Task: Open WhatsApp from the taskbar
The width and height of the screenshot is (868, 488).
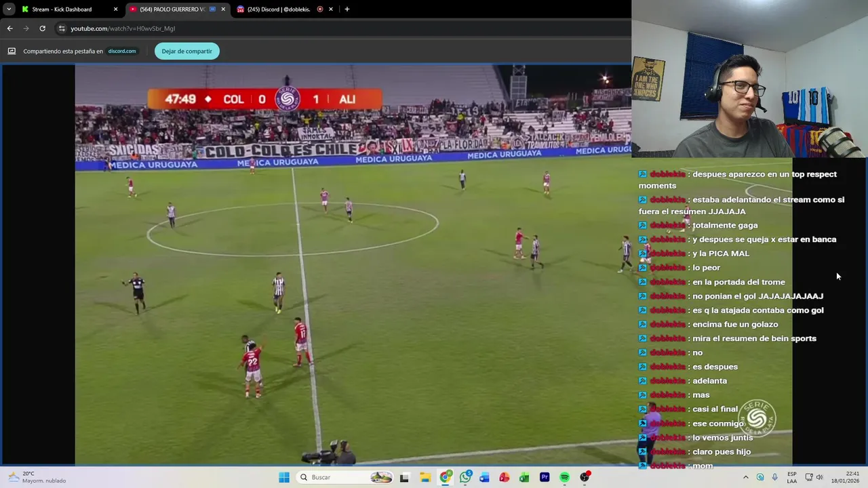Action: click(x=465, y=477)
